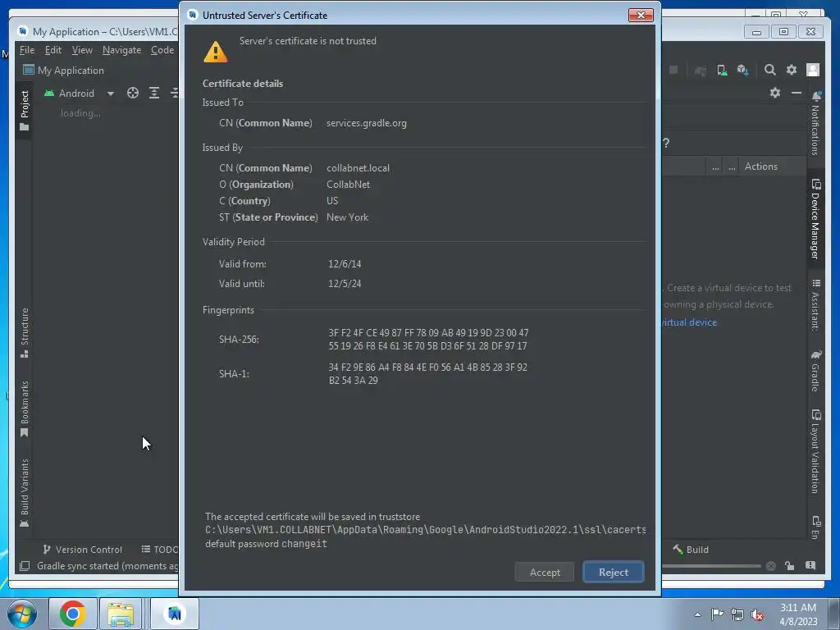Accept the untrusted server certificate
This screenshot has width=840, height=630.
click(545, 572)
